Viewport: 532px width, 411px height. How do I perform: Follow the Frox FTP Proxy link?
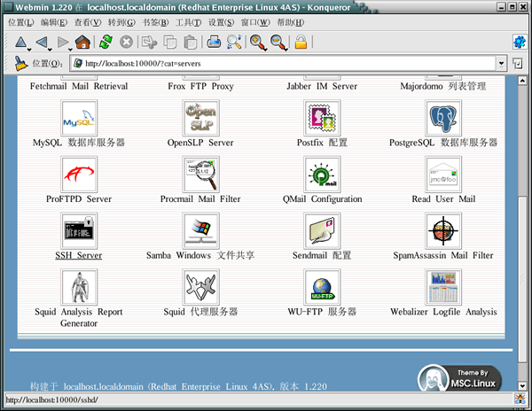[x=200, y=87]
